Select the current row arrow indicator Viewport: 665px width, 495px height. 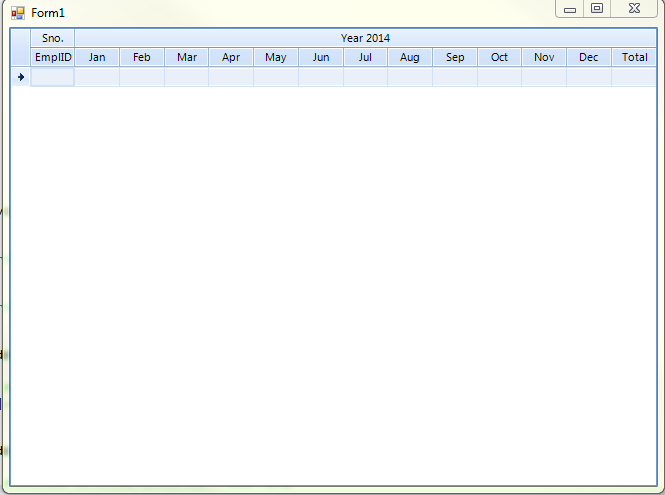[x=21, y=77]
